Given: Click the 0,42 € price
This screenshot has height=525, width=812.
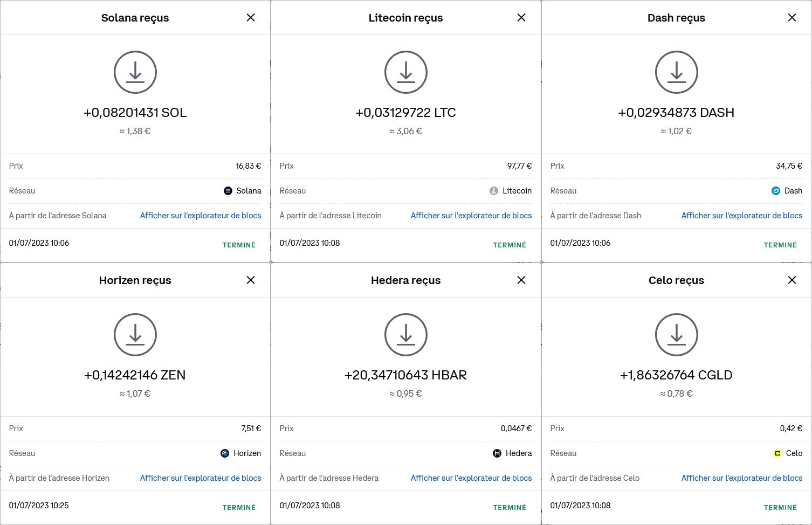Looking at the screenshot, I should pos(792,429).
